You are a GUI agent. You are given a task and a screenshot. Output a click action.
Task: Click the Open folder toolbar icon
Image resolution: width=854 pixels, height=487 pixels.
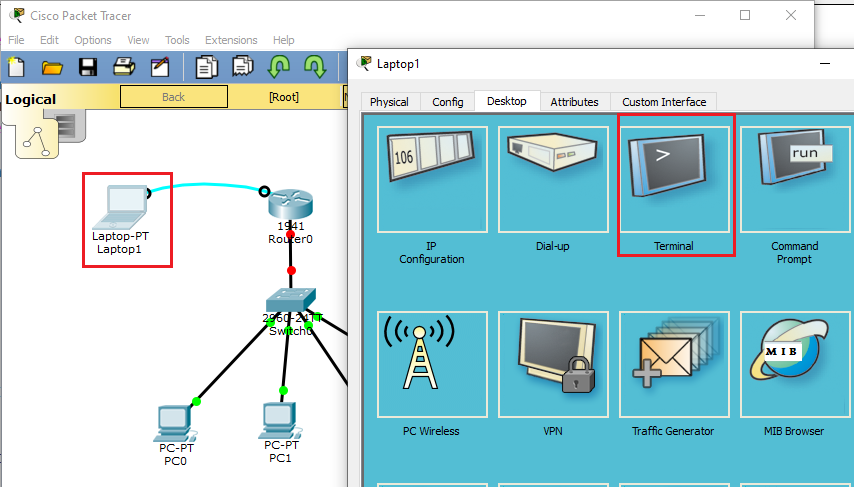tap(52, 68)
